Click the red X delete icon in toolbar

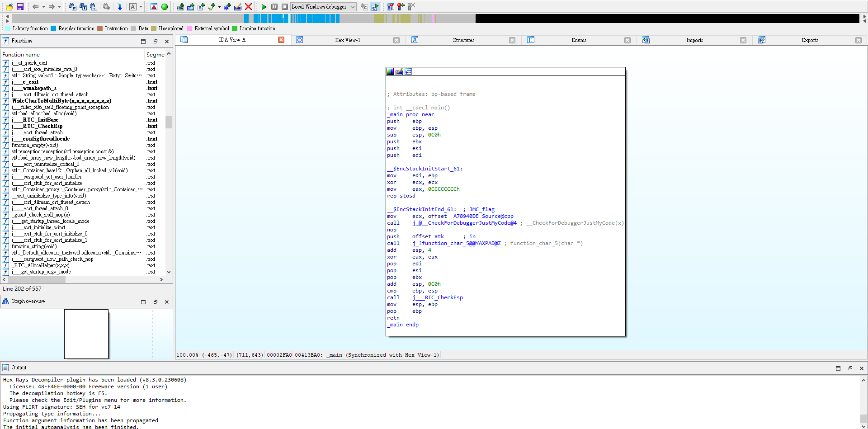[248, 7]
